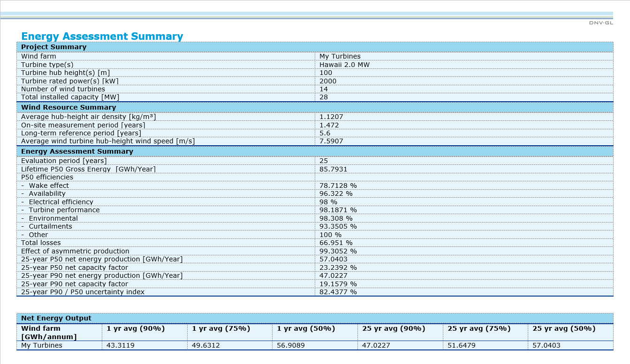This screenshot has height=364, width=630.
Task: Click the air density value 1.1207
Action: (331, 117)
